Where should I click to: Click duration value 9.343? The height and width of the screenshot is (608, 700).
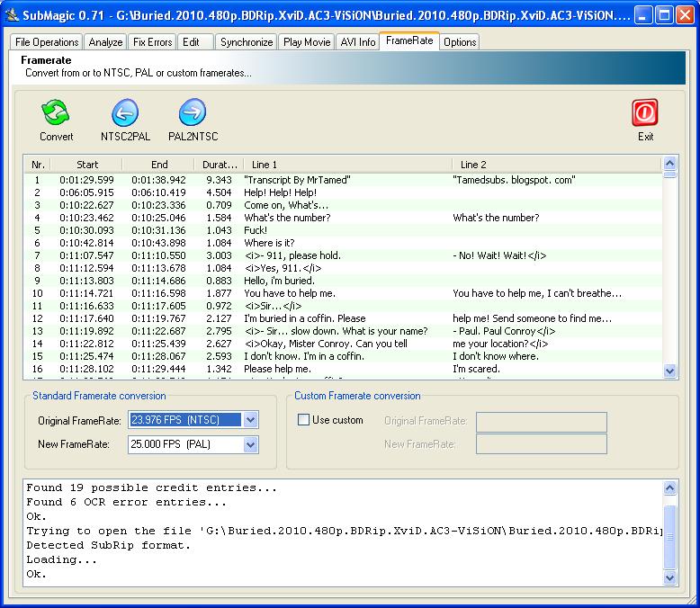point(219,180)
